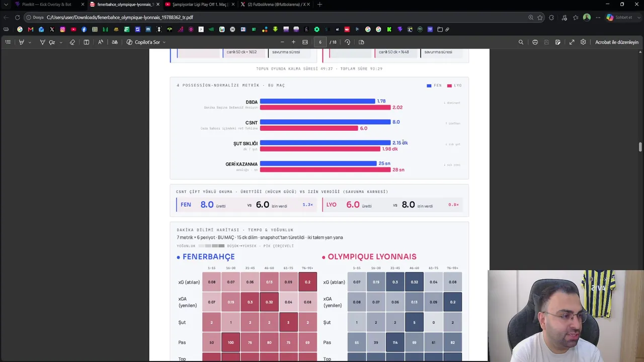Screen dimensions: 644x362
Task: Open PDF settings gear icon
Action: [583, 42]
